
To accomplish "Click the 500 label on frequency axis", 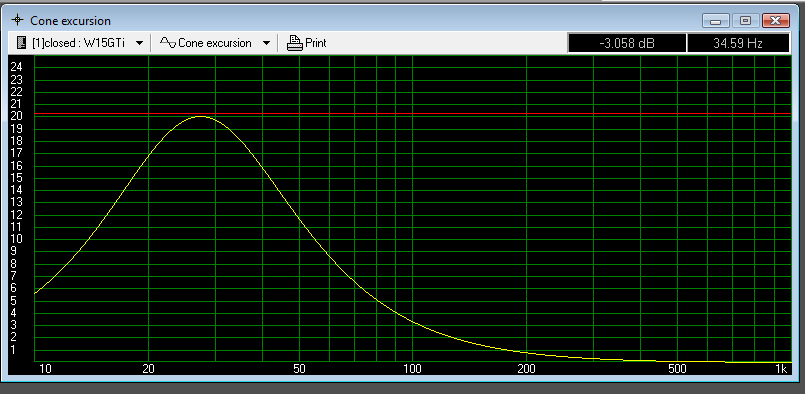I will pos(677,369).
